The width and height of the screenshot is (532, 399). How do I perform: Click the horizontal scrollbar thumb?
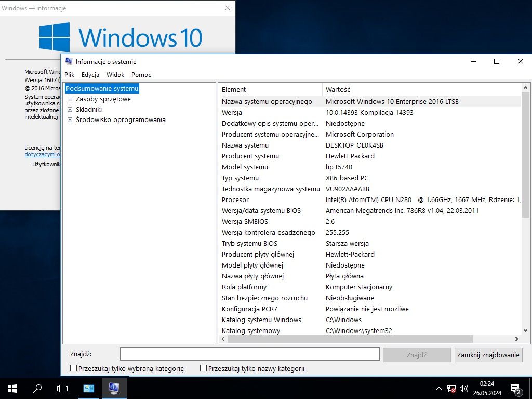point(350,339)
